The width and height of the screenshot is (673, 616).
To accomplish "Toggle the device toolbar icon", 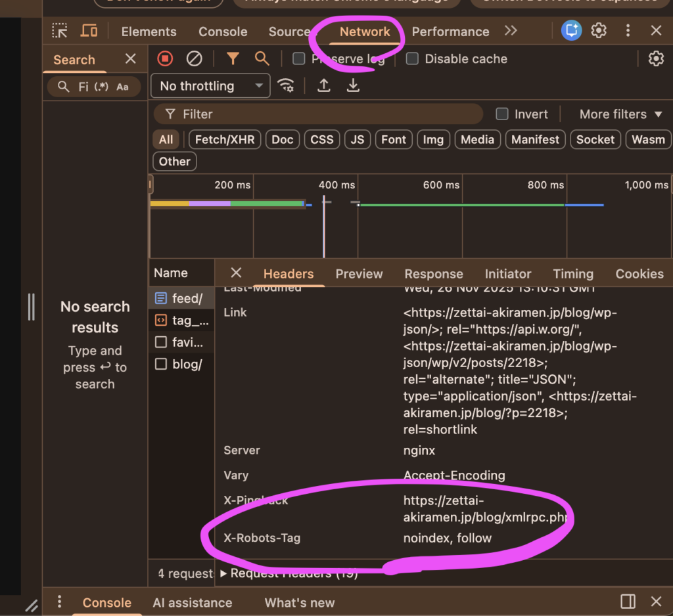I will tap(89, 31).
